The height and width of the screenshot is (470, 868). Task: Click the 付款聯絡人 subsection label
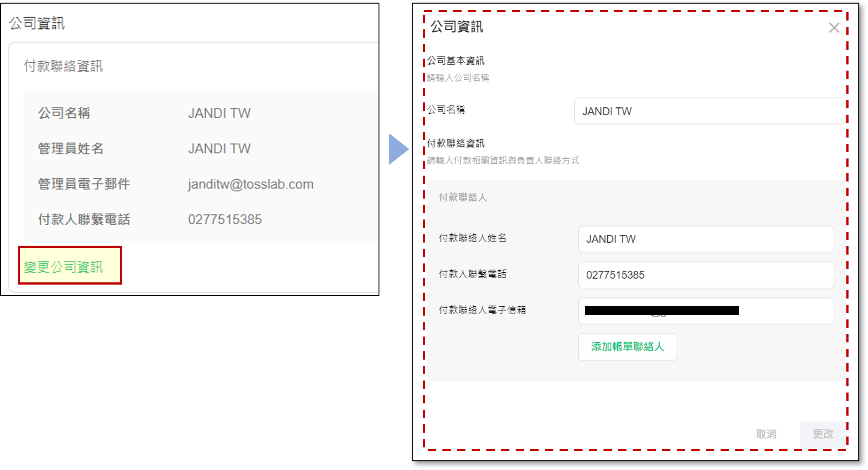[463, 197]
